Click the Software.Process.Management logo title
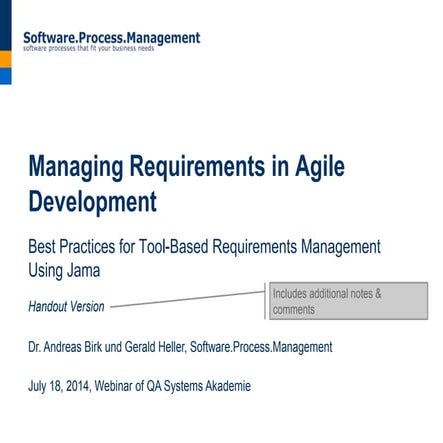Image resolution: width=443 pixels, height=443 pixels. tap(112, 38)
